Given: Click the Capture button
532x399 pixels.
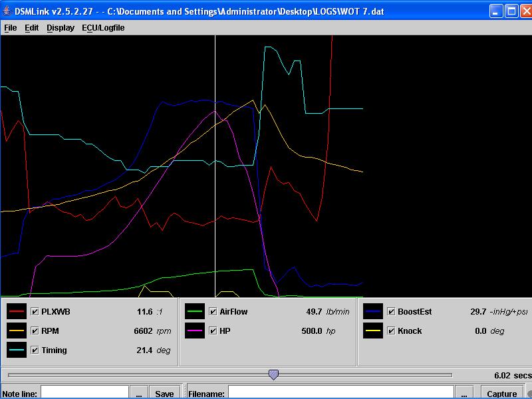Looking at the screenshot, I should 501,393.
